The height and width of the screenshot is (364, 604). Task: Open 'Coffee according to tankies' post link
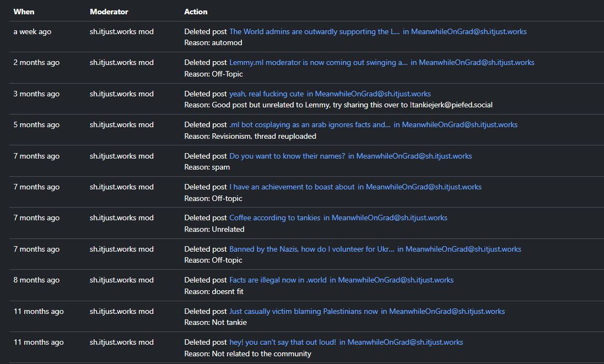point(274,218)
